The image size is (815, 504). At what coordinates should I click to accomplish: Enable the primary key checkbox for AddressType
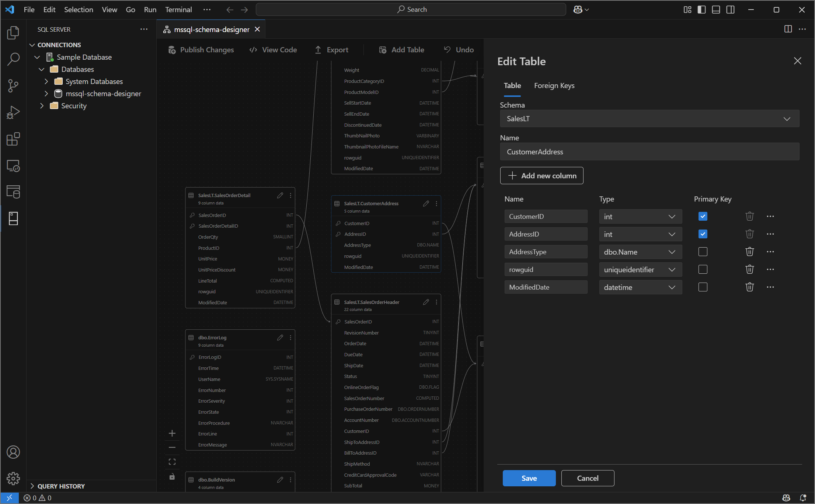tap(703, 252)
